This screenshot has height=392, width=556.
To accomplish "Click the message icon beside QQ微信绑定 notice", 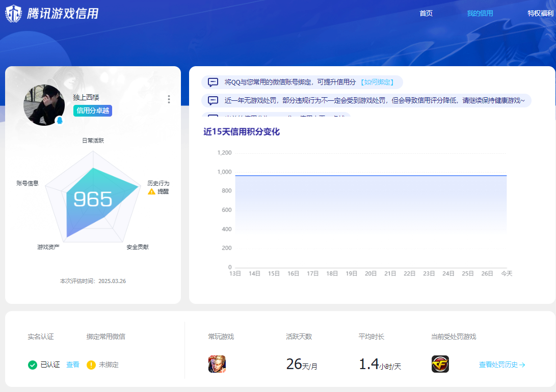I will click(213, 82).
